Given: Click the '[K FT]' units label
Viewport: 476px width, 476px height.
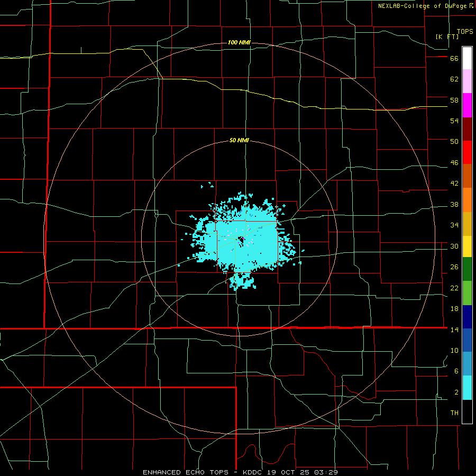Looking at the screenshot, I should pyautogui.click(x=447, y=36).
